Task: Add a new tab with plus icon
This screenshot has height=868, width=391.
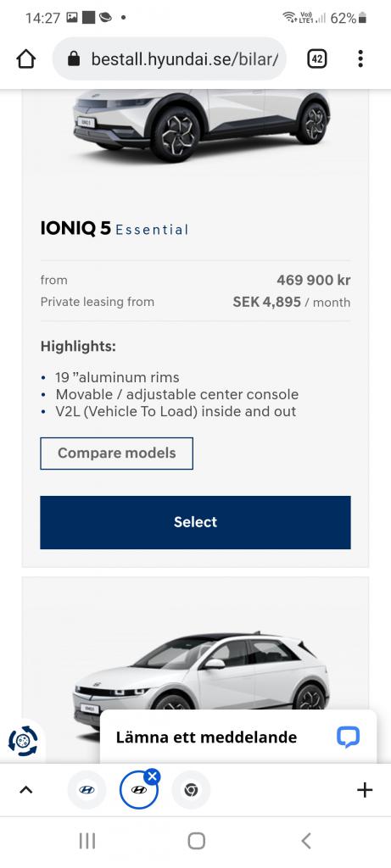Action: click(x=365, y=790)
